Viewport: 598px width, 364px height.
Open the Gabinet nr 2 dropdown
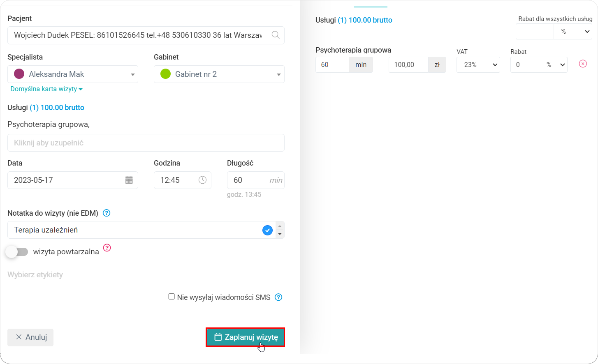[x=219, y=74]
